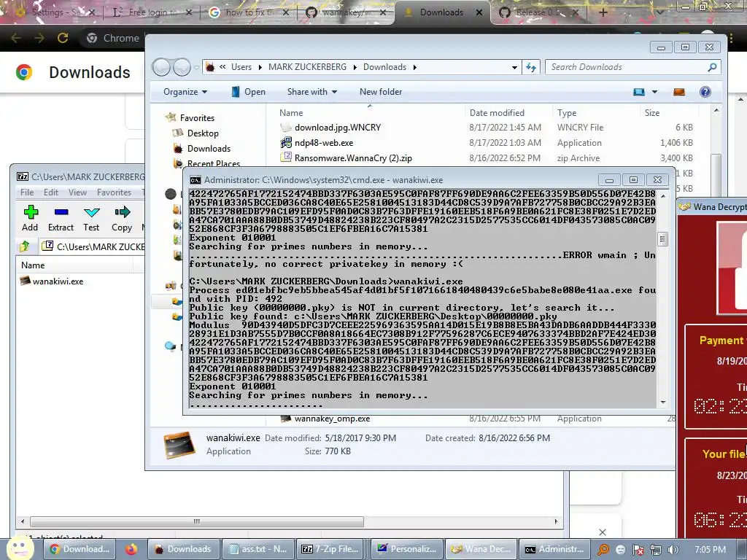Viewport: 747px width, 560px height.
Task: Toggle the Explorer preview pane icon
Action: coord(679,92)
